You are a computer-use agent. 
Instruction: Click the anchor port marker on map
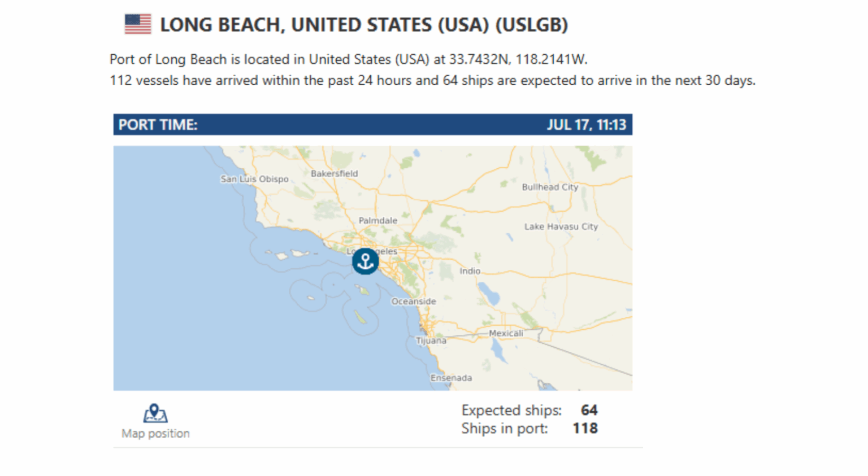[365, 261]
